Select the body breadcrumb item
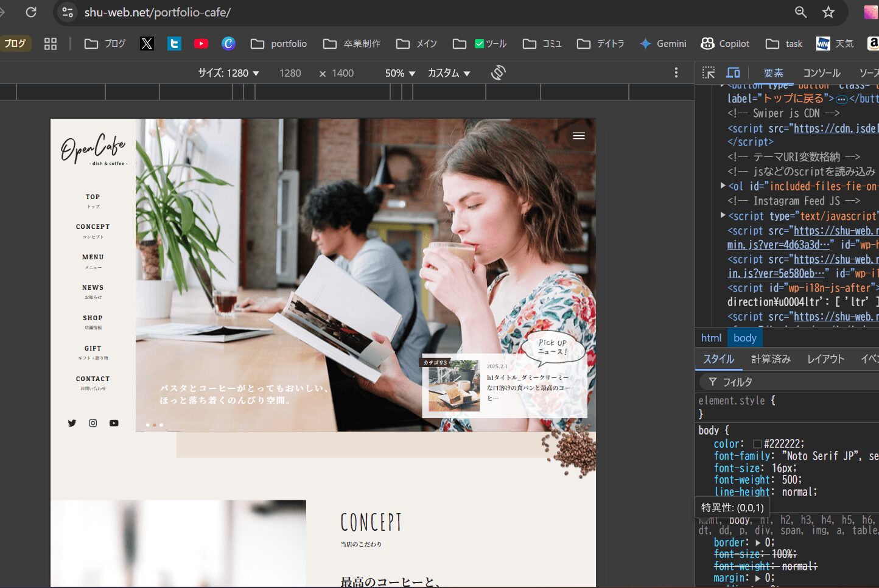The width and height of the screenshot is (879, 588). [x=744, y=338]
